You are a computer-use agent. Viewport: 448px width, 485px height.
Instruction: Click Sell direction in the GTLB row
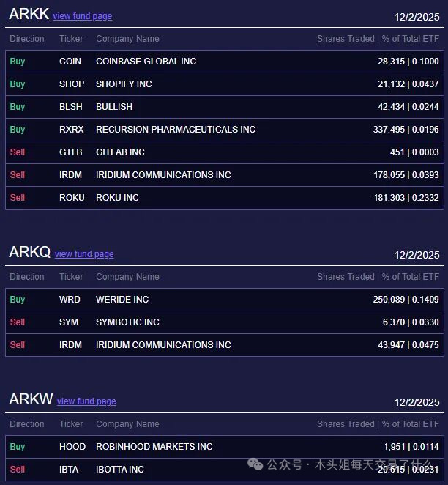pyautogui.click(x=18, y=152)
